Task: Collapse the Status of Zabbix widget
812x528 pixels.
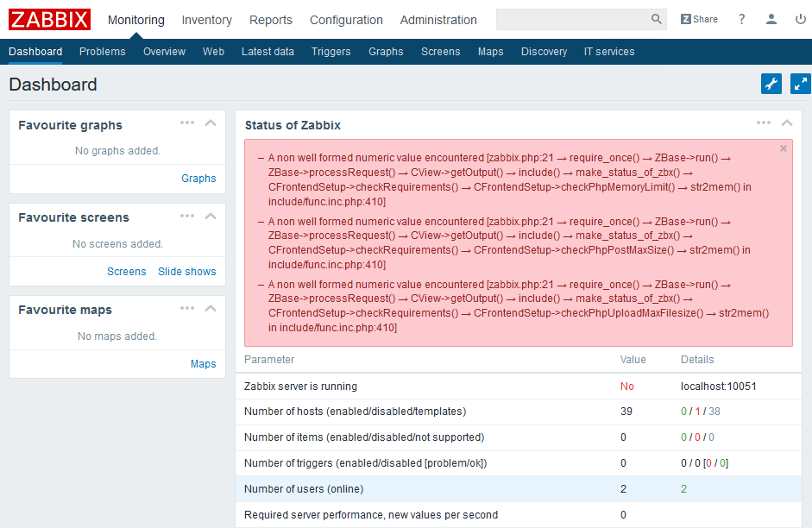Action: [x=787, y=123]
